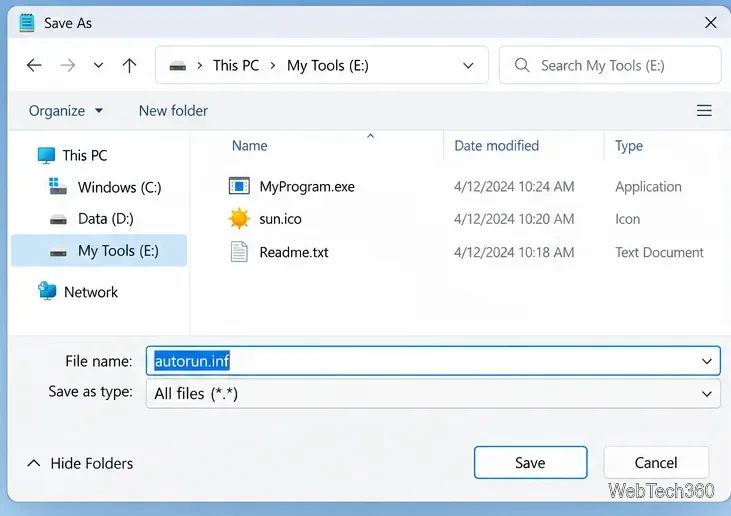Click the 10:18 AM date cell
The image size is (731, 516).
[514, 252]
